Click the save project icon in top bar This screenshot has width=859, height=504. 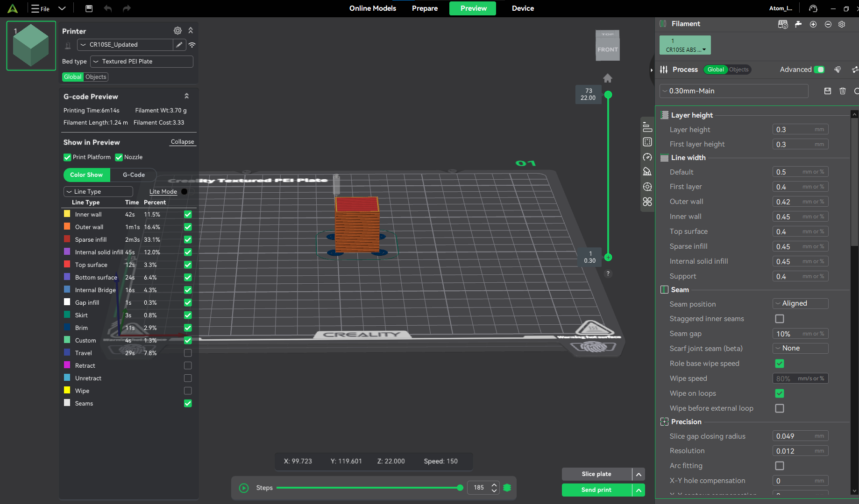(89, 8)
